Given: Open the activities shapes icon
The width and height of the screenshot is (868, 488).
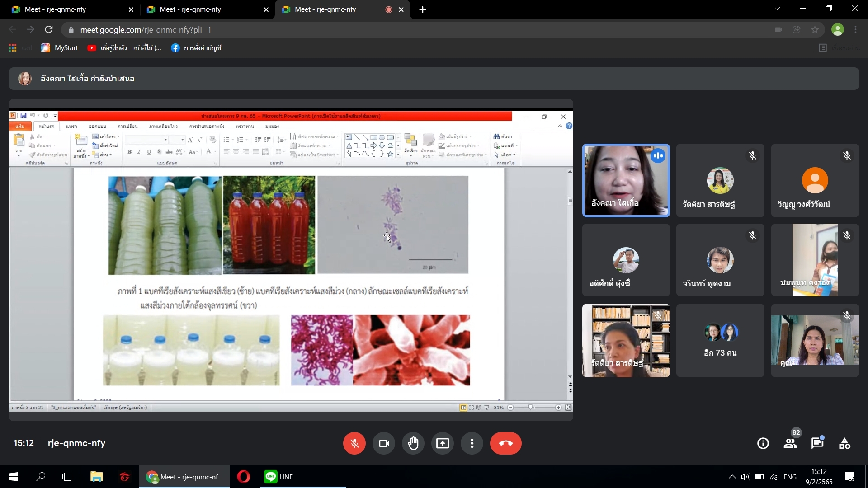Looking at the screenshot, I should pos(844,443).
